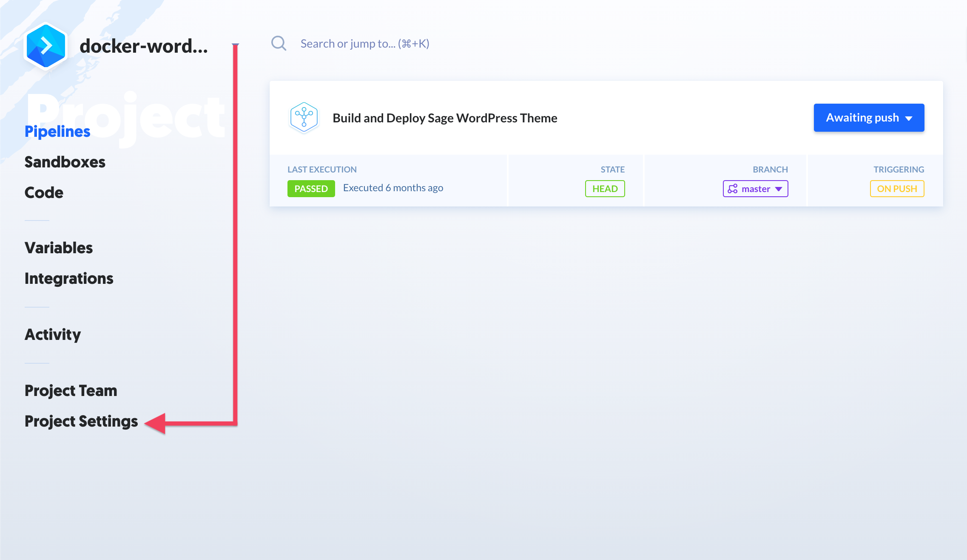
Task: Open the Code section
Action: click(x=44, y=192)
